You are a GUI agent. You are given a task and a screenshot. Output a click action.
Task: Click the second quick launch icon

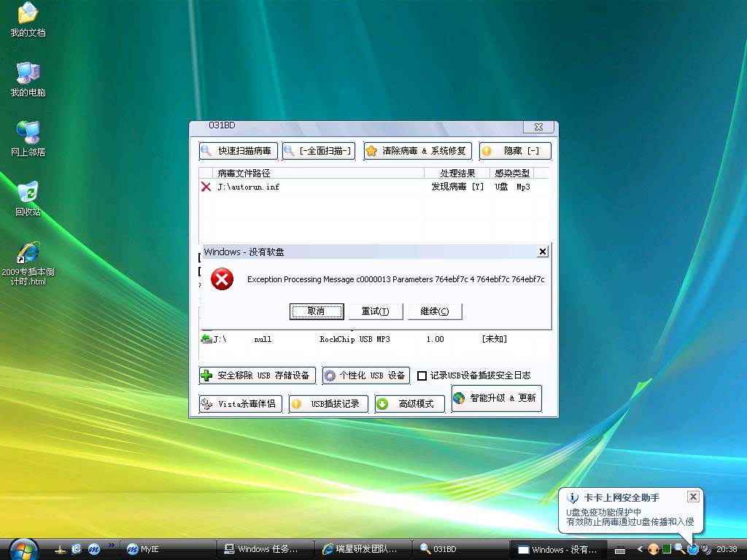tap(77, 550)
